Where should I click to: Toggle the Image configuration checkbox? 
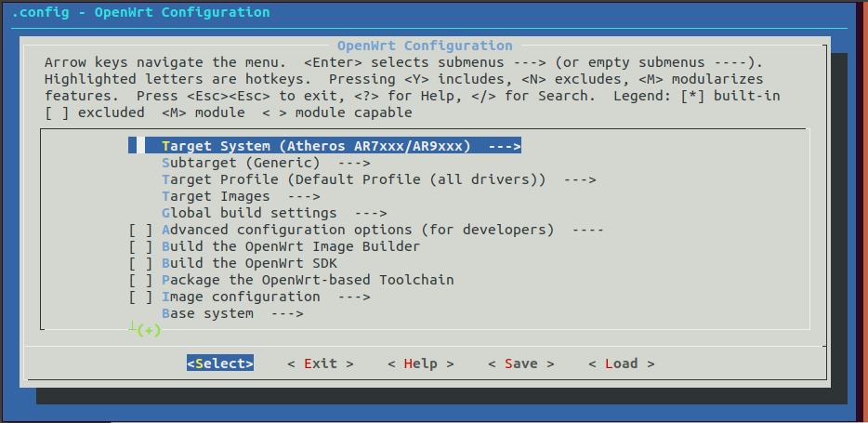point(140,297)
